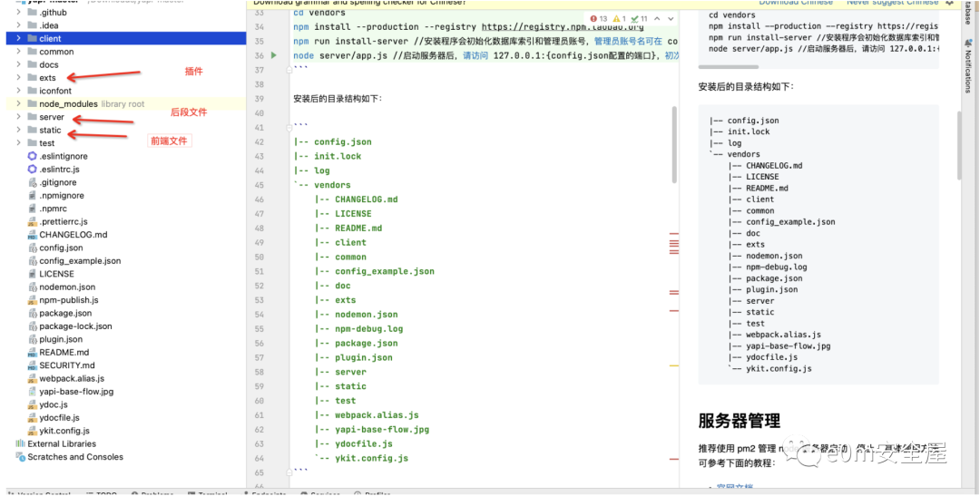The height and width of the screenshot is (496, 980).
Task: Click the 服务器管理 heading in preview
Action: point(740,421)
